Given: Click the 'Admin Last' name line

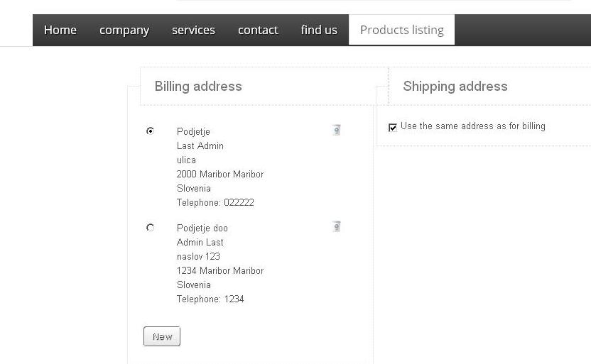Looking at the screenshot, I should 200,242.
